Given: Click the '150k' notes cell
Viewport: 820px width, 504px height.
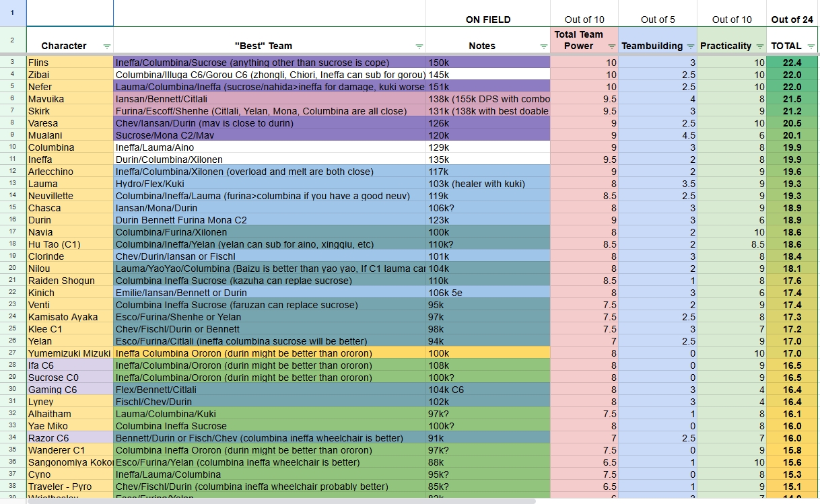Looking at the screenshot, I should click(x=488, y=63).
